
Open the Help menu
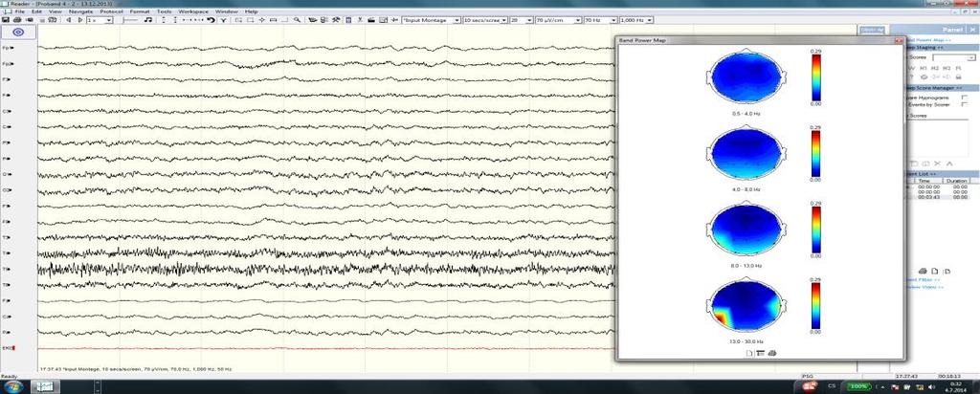252,11
